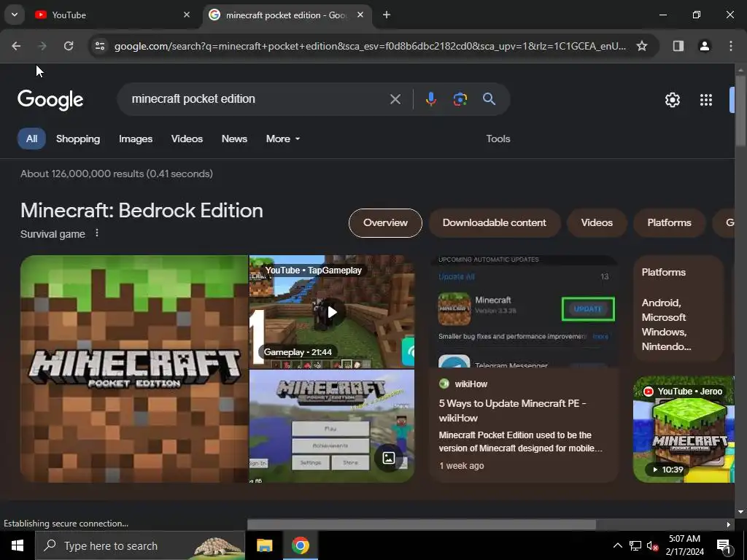
Task: Click the Windows taskbar search box
Action: [140, 545]
